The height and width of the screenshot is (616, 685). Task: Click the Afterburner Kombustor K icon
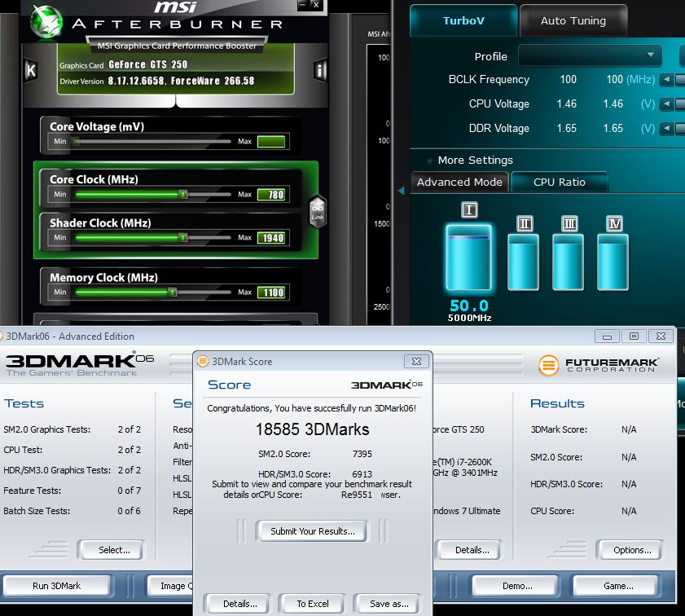[30, 70]
